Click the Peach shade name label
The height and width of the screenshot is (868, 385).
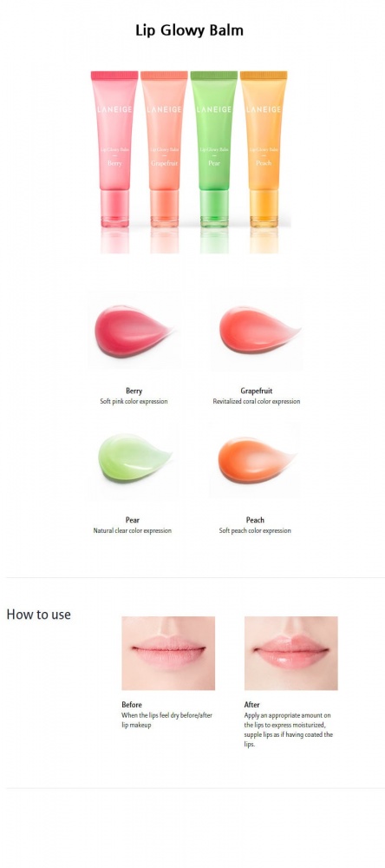coord(255,520)
